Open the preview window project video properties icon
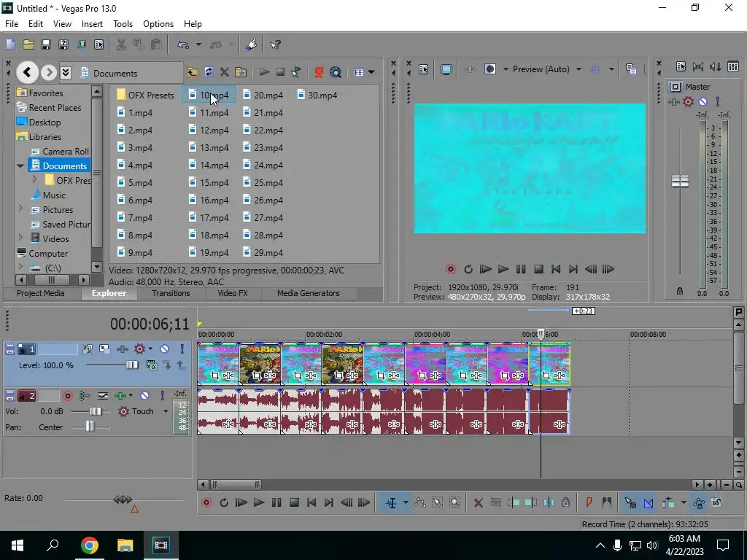747x560 pixels. tap(423, 69)
